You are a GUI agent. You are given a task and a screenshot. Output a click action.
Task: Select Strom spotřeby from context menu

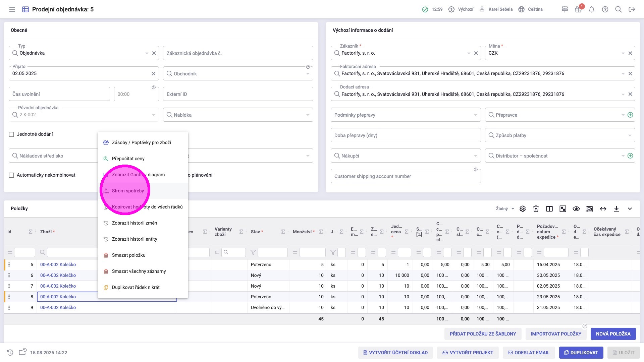click(128, 191)
